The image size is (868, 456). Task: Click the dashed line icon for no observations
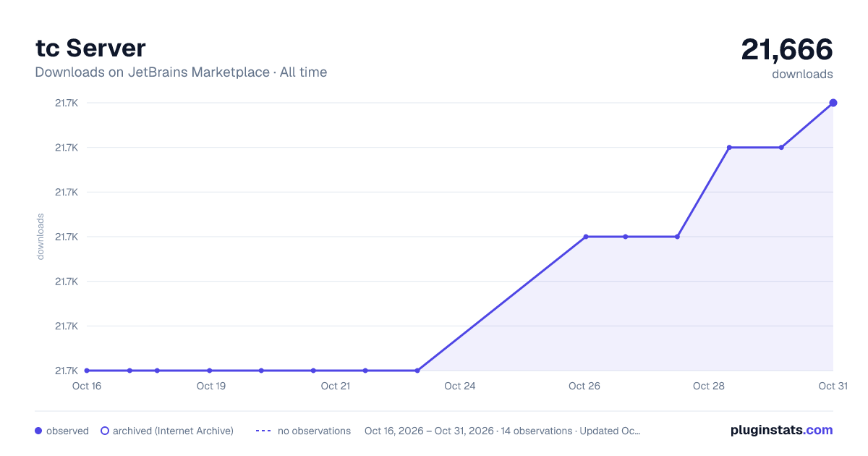tap(263, 431)
